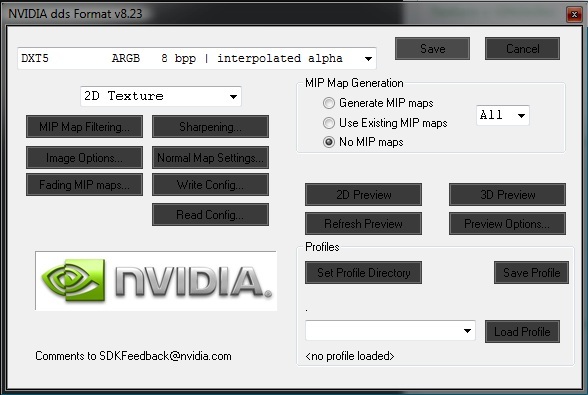The image size is (588, 395).
Task: Open the 2D Texture type dropdown
Action: click(161, 96)
